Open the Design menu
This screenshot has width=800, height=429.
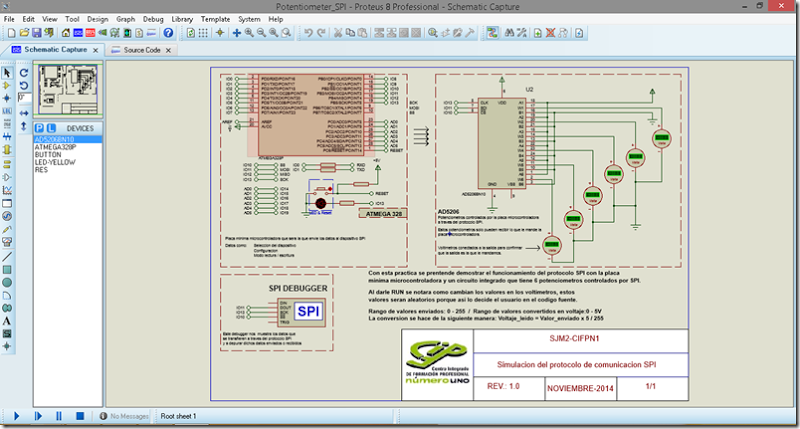coord(97,19)
